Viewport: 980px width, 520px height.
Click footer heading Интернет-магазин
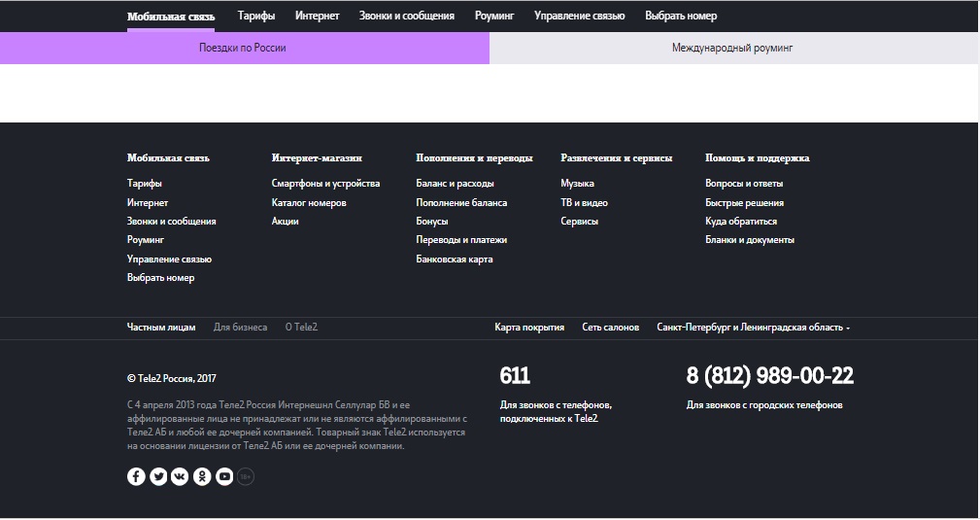317,158
